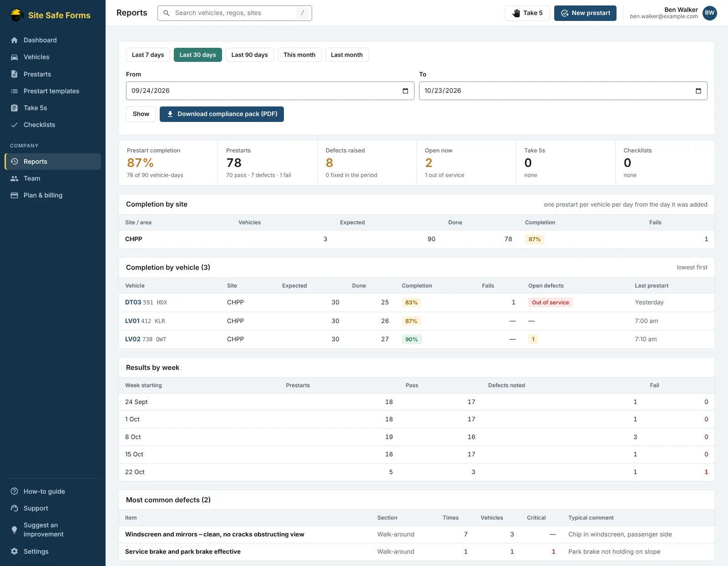Click the 8 Oct week row
This screenshot has width=728, height=566.
point(417,437)
